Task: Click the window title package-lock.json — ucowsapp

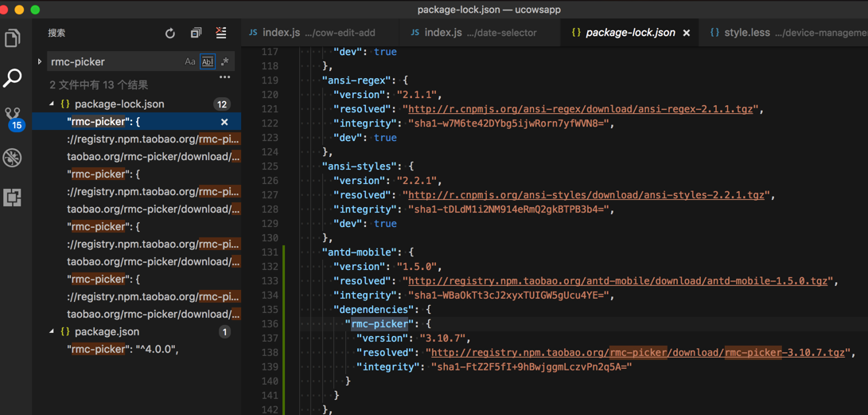Action: point(488,10)
